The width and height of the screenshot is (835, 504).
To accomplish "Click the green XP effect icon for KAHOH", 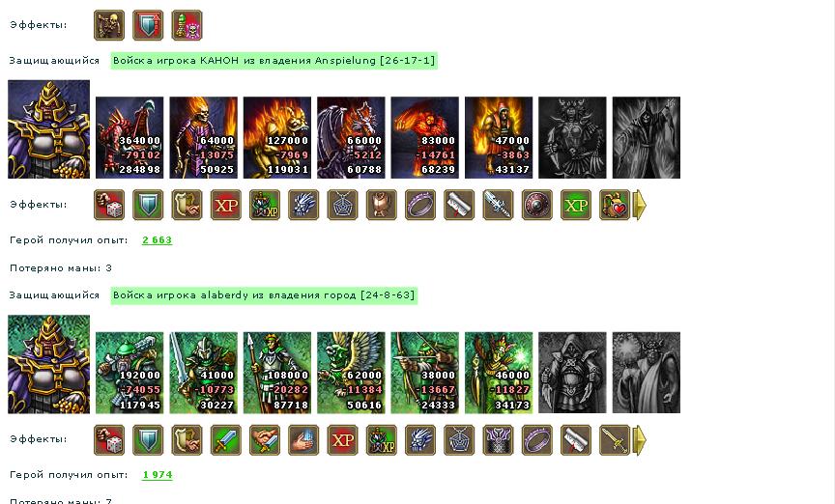I will coord(576,205).
